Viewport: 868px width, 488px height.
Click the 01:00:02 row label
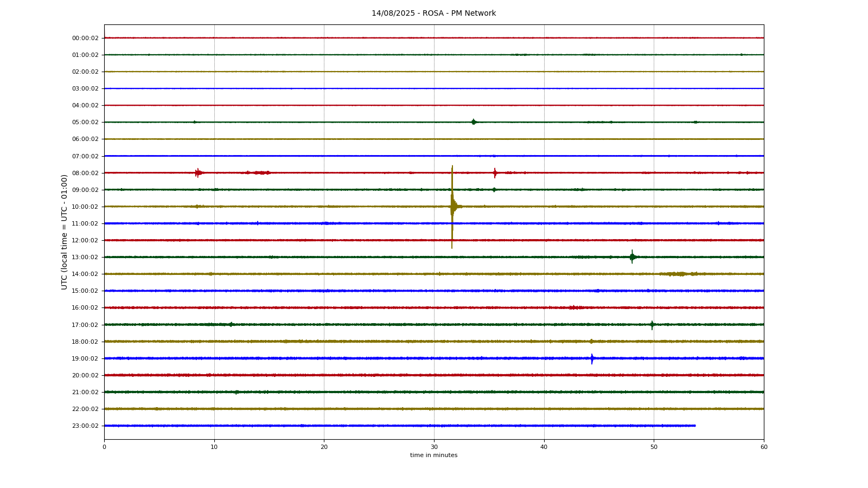(85, 55)
